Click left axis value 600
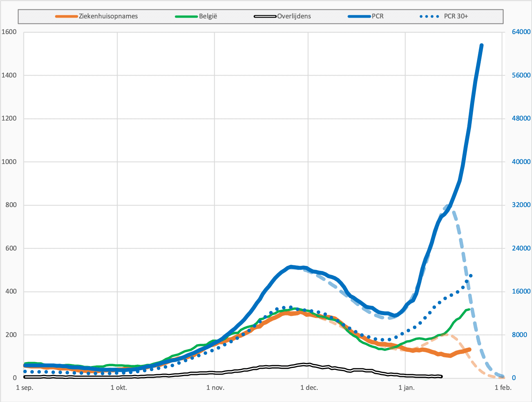Image resolution: width=532 pixels, height=402 pixels. coord(11,248)
